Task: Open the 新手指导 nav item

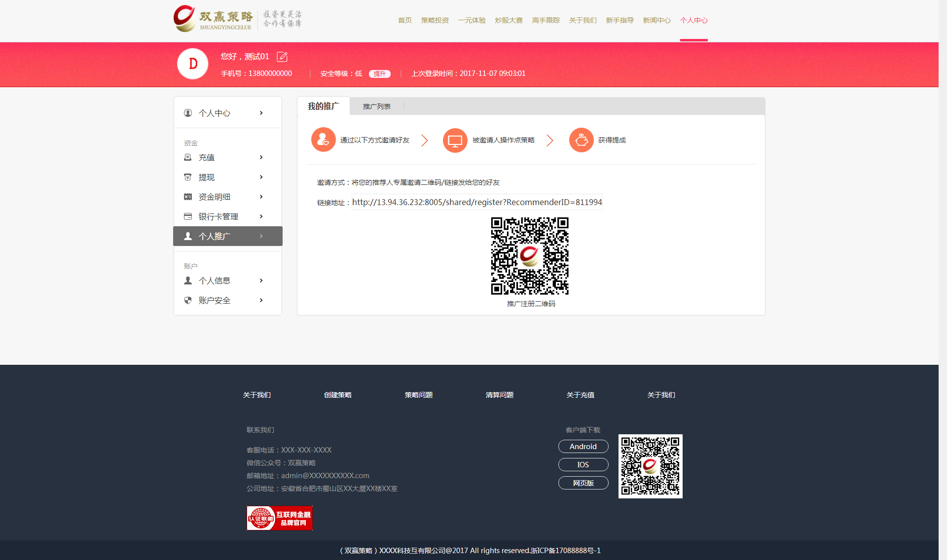Action: coord(620,20)
